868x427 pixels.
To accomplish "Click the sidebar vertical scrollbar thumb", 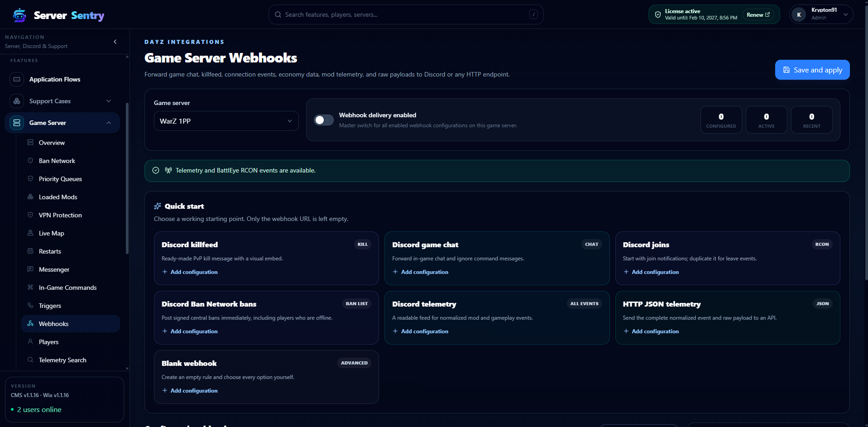I will (x=127, y=178).
